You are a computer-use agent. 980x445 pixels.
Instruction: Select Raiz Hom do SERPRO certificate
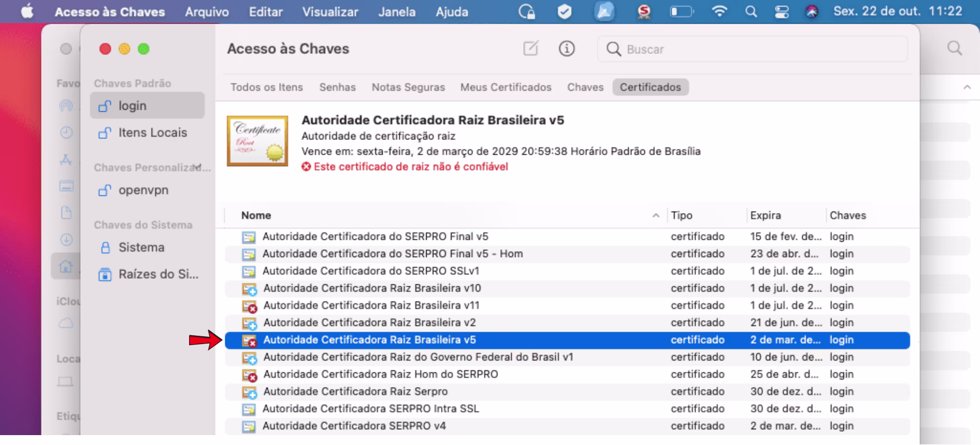point(567,374)
